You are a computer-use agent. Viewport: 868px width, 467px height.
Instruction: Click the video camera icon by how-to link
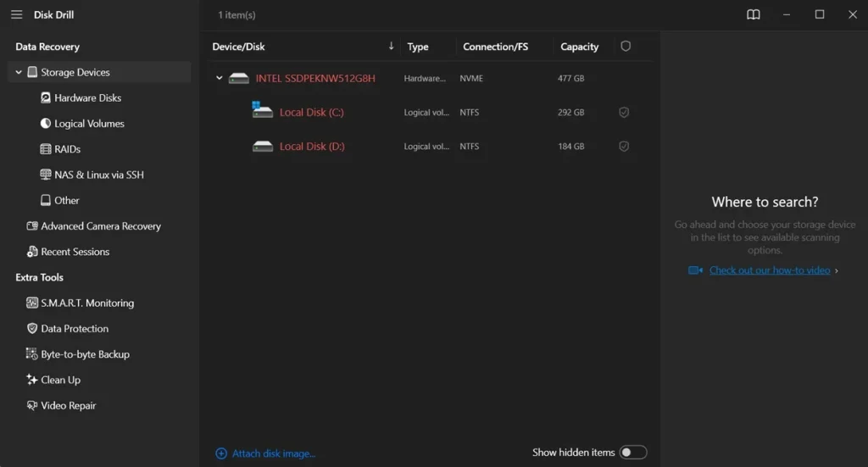[x=695, y=270]
